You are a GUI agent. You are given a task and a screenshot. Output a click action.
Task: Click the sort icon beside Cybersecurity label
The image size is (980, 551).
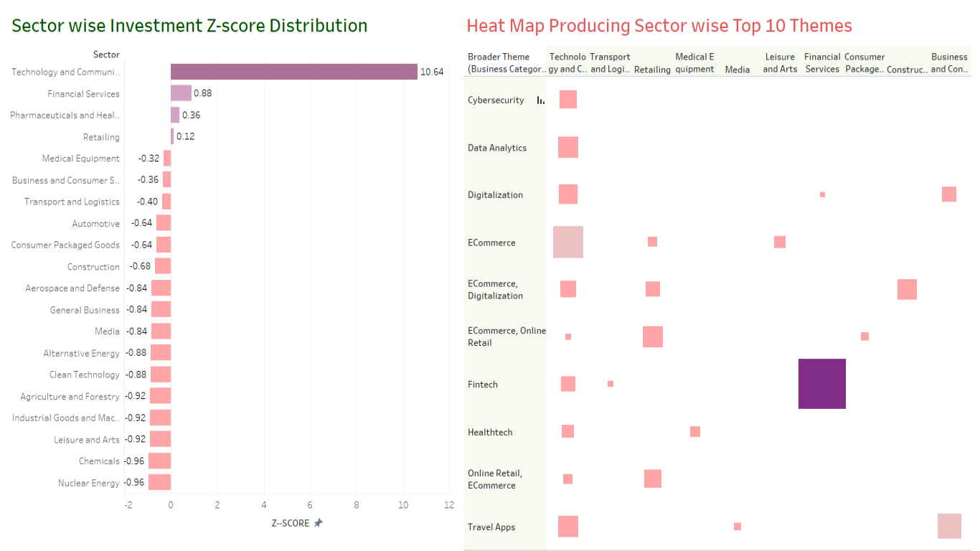[x=540, y=100]
